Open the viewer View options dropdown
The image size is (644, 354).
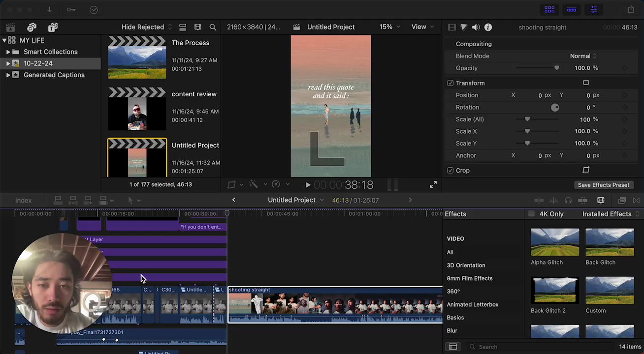pyautogui.click(x=422, y=27)
